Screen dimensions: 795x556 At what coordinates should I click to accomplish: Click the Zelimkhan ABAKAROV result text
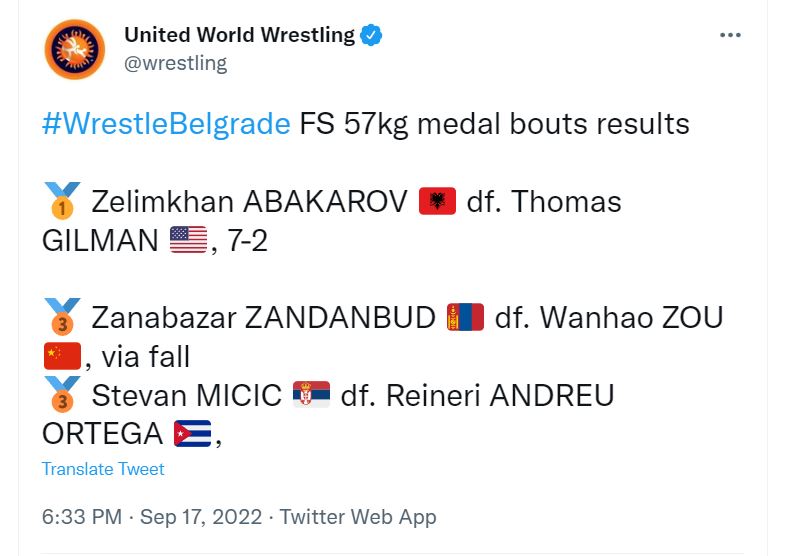pyautogui.click(x=249, y=202)
